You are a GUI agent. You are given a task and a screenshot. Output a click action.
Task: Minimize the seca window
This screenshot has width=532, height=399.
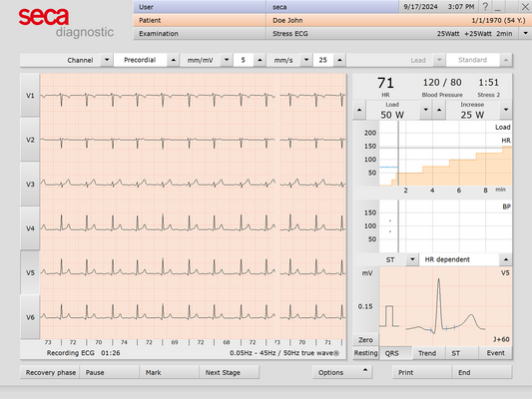(x=498, y=6)
